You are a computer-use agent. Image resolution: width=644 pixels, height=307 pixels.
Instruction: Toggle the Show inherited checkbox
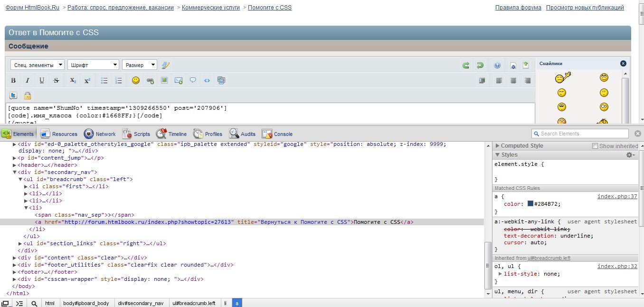click(595, 146)
